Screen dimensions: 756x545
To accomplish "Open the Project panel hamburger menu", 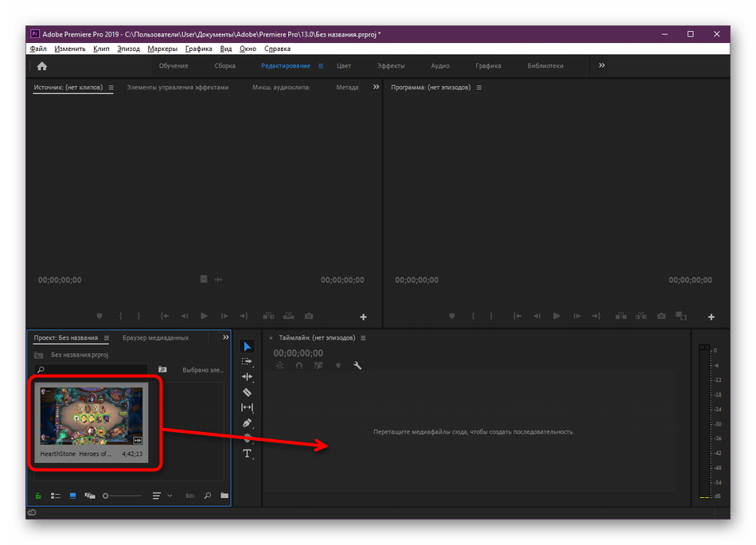I will pyautogui.click(x=107, y=337).
